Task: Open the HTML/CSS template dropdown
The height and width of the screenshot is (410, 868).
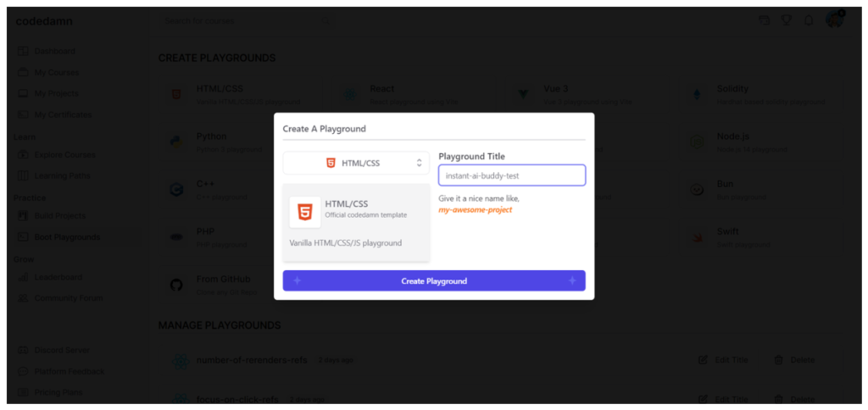Action: click(356, 163)
